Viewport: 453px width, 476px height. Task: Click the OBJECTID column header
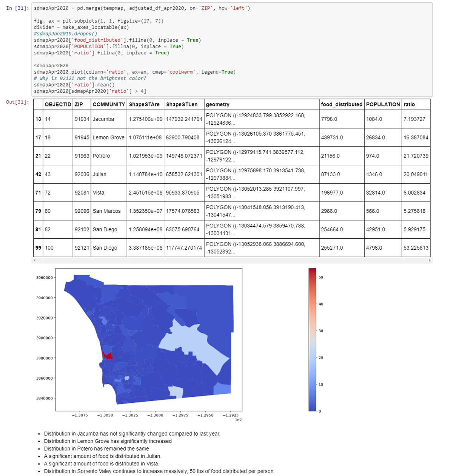(58, 104)
